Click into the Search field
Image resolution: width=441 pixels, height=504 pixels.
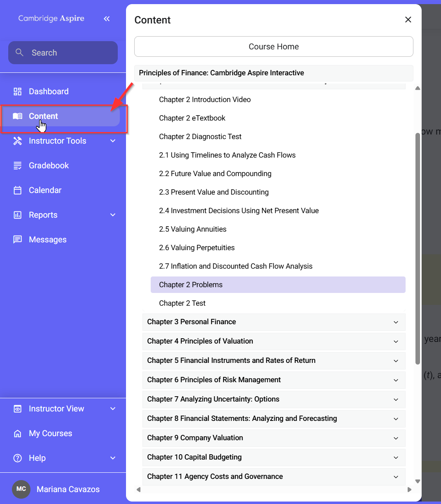click(x=63, y=53)
